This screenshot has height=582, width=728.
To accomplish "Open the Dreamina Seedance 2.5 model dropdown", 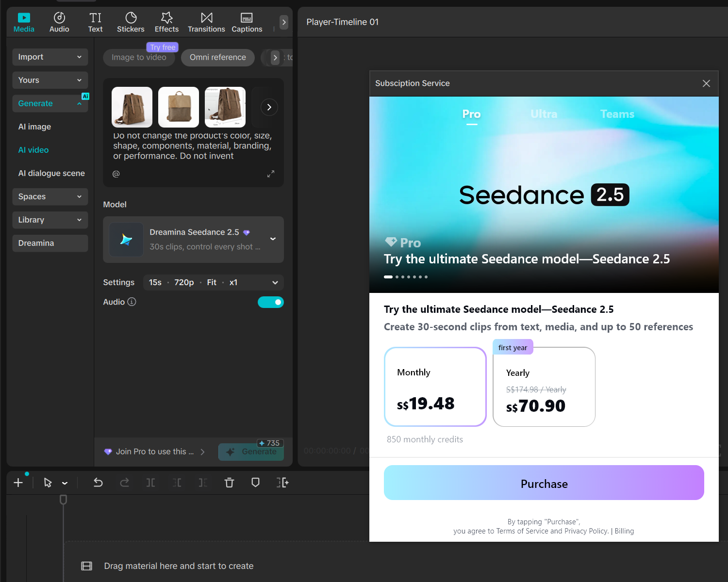I will [x=193, y=240].
